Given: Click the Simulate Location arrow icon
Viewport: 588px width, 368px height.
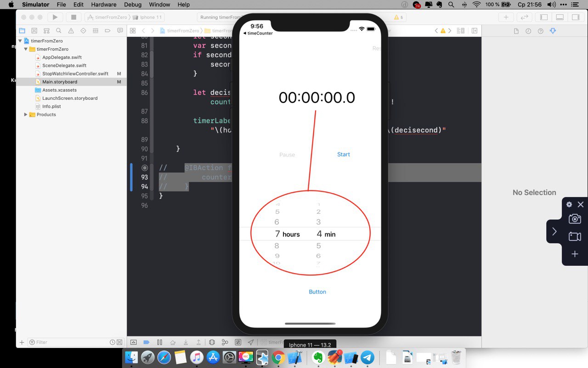Looking at the screenshot, I should 251,342.
